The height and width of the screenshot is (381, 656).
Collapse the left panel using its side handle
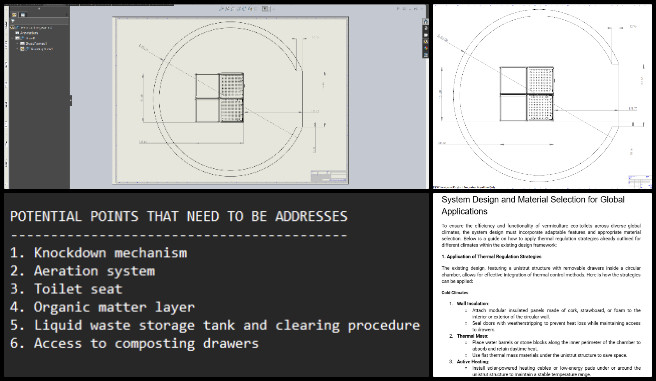point(71,100)
